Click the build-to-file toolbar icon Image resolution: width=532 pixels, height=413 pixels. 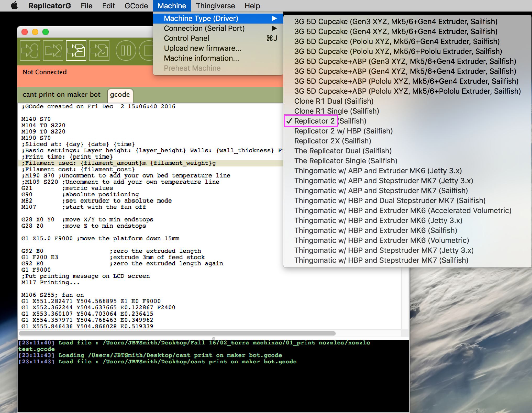[53, 51]
